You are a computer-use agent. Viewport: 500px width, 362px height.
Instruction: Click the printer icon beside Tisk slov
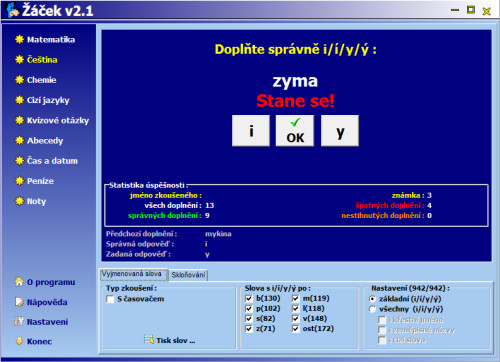(x=149, y=340)
